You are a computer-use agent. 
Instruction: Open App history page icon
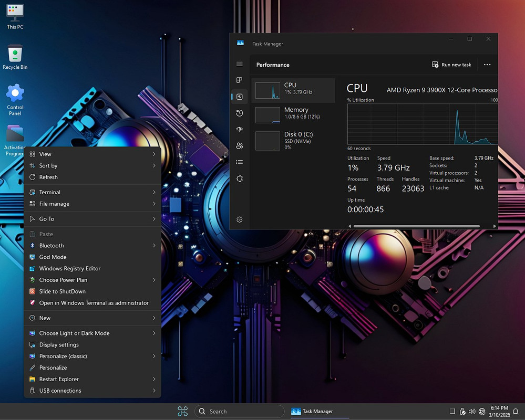pyautogui.click(x=240, y=113)
